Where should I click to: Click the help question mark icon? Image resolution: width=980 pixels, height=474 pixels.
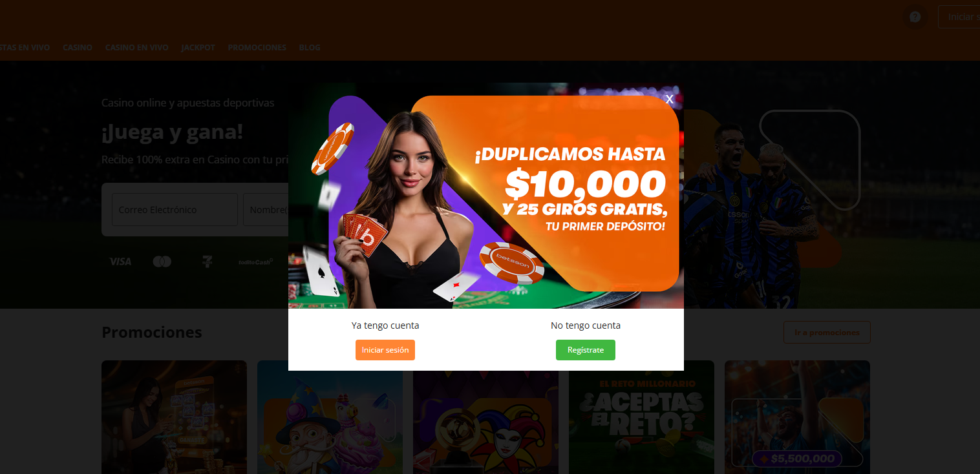coord(915,17)
